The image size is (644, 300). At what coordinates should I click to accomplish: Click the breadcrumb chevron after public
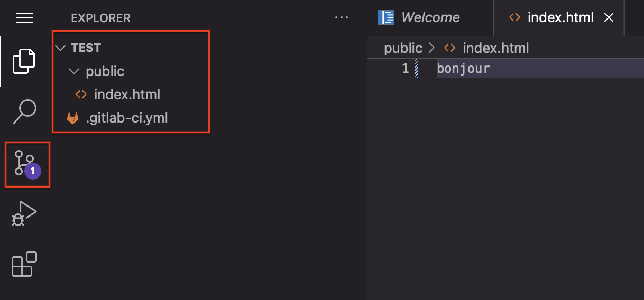pyautogui.click(x=431, y=48)
